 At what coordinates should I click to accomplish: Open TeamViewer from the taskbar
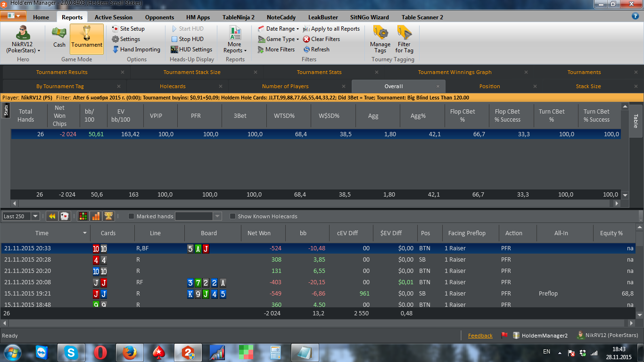pos(42,352)
